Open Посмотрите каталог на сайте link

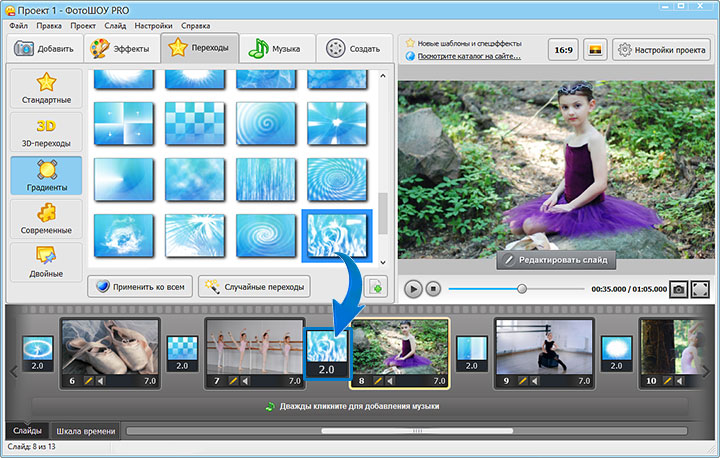469,56
